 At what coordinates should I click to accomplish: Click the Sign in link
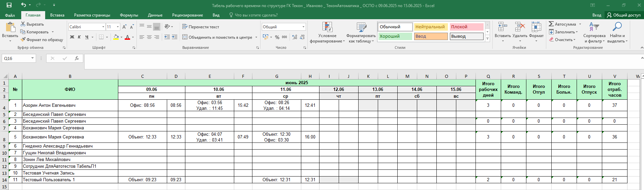[596, 15]
